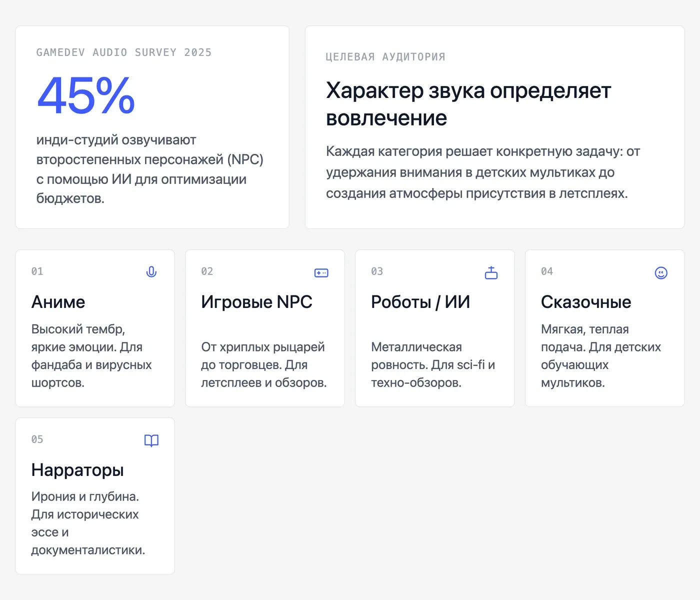Viewport: 700px width, 600px height.
Task: Click the Высокий тембр description text
Action: pyautogui.click(x=91, y=356)
